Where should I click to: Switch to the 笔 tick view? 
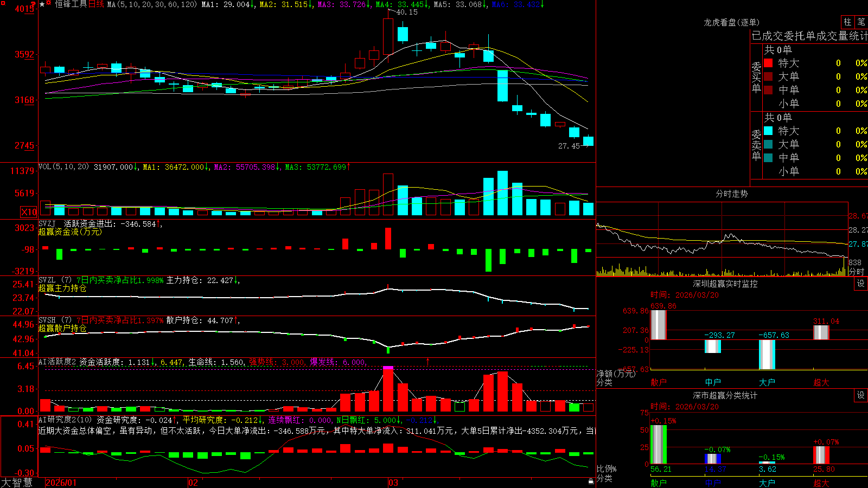tap(861, 22)
